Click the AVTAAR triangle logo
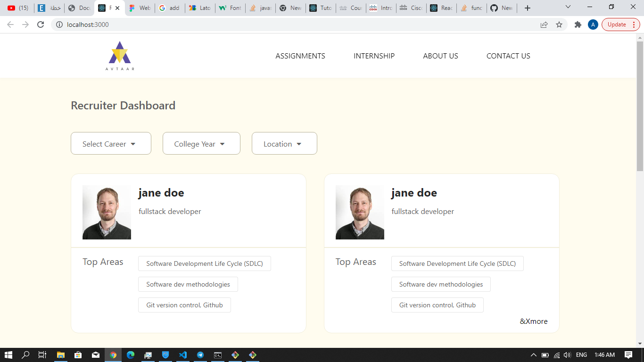This screenshot has width=644, height=362. (x=119, y=52)
